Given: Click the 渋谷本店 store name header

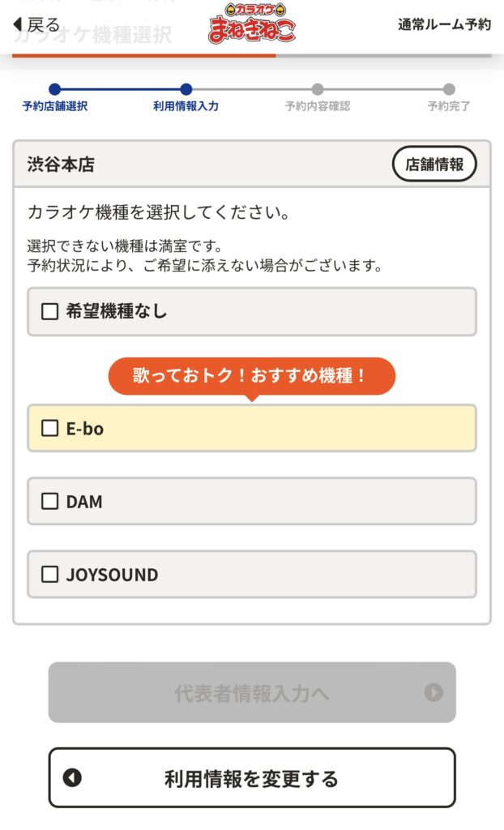Looking at the screenshot, I should (x=61, y=165).
